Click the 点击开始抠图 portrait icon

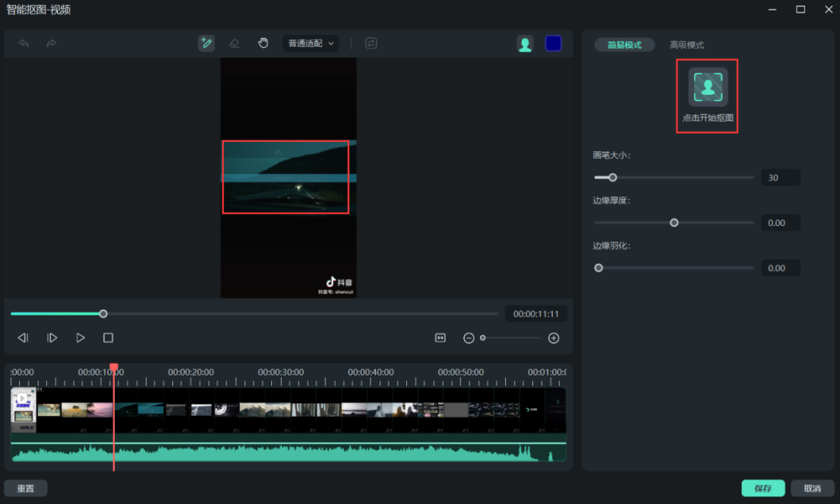pyautogui.click(x=708, y=87)
